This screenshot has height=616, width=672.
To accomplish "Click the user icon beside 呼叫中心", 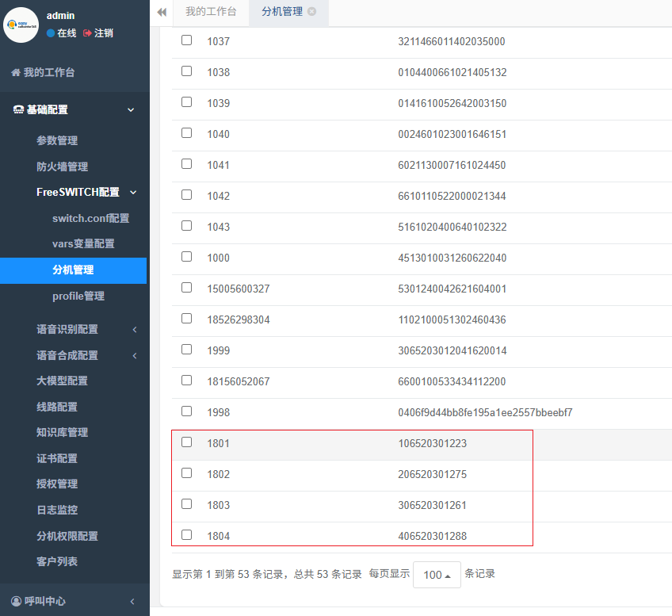I will point(17,601).
